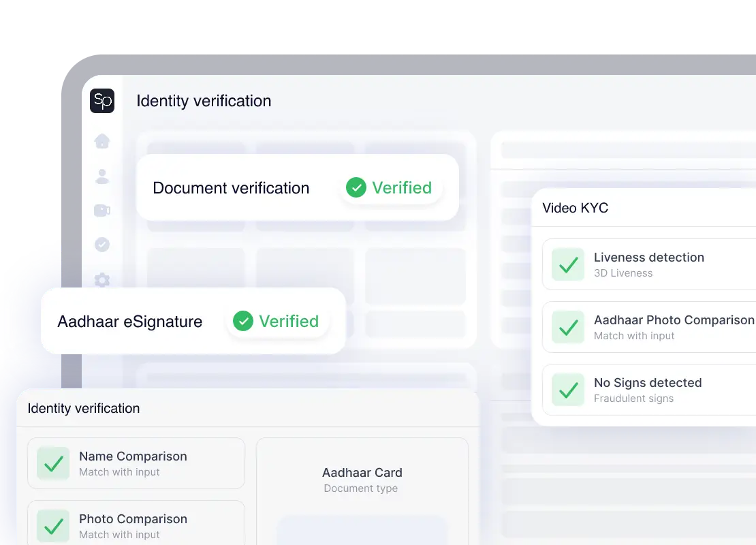Image resolution: width=756 pixels, height=545 pixels.
Task: Click the "Verified" text in the Document verification card
Action: pos(402,187)
